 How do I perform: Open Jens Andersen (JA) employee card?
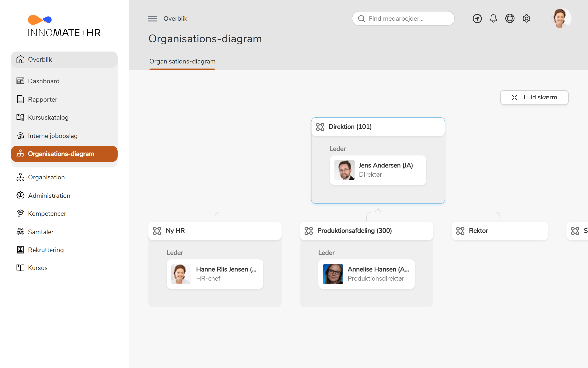378,170
